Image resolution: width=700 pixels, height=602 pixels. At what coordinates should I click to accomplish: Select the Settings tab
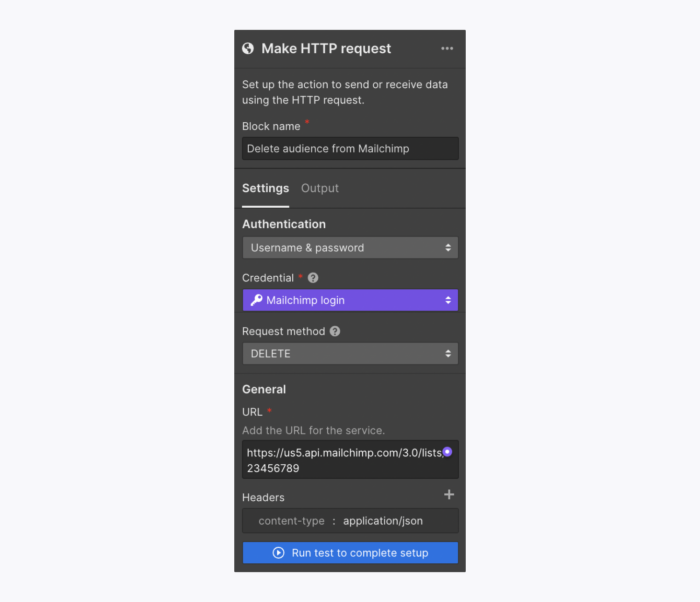click(266, 188)
